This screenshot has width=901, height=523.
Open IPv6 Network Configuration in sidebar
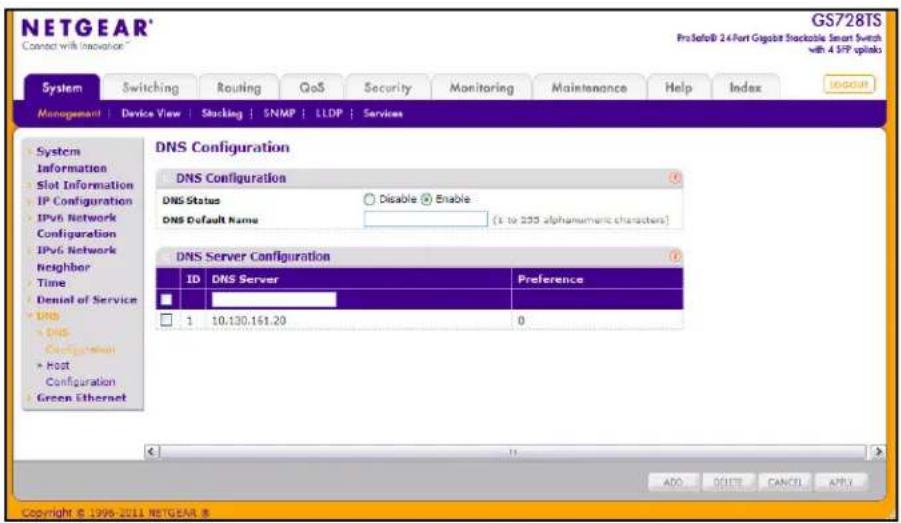[x=76, y=226]
